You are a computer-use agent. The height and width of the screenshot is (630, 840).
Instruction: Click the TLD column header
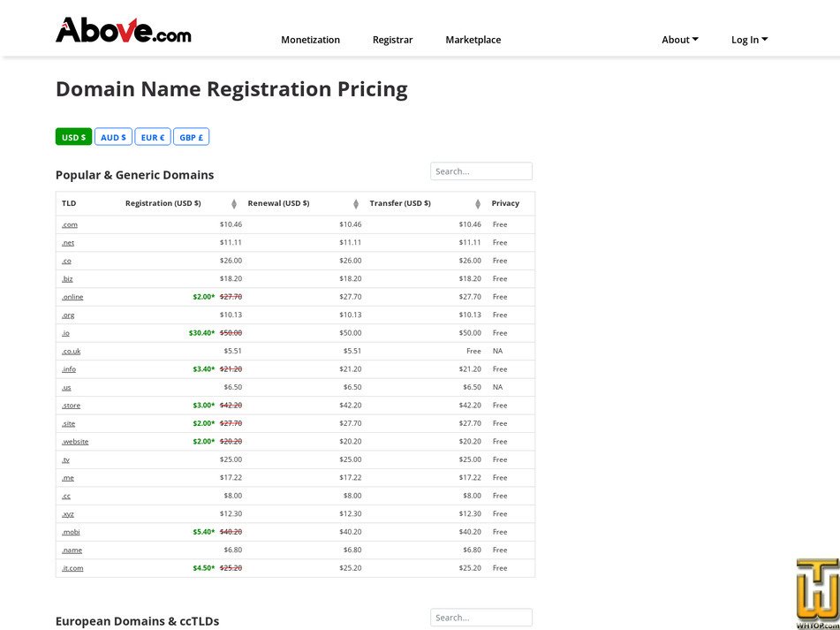click(x=69, y=203)
